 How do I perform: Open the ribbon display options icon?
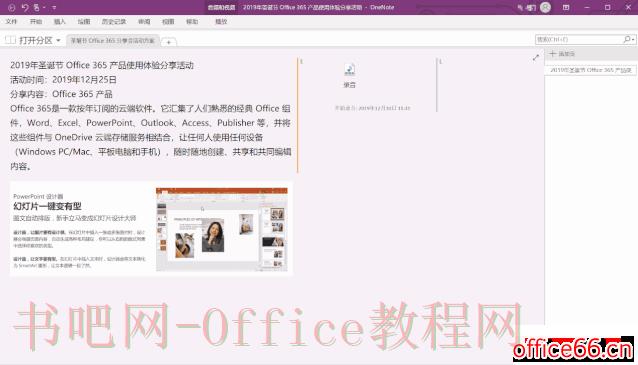[x=566, y=7]
